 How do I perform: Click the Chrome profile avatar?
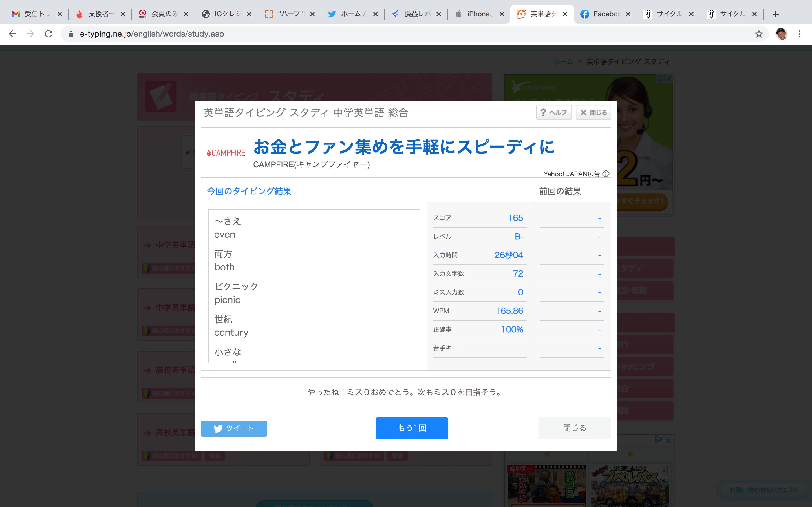point(782,34)
